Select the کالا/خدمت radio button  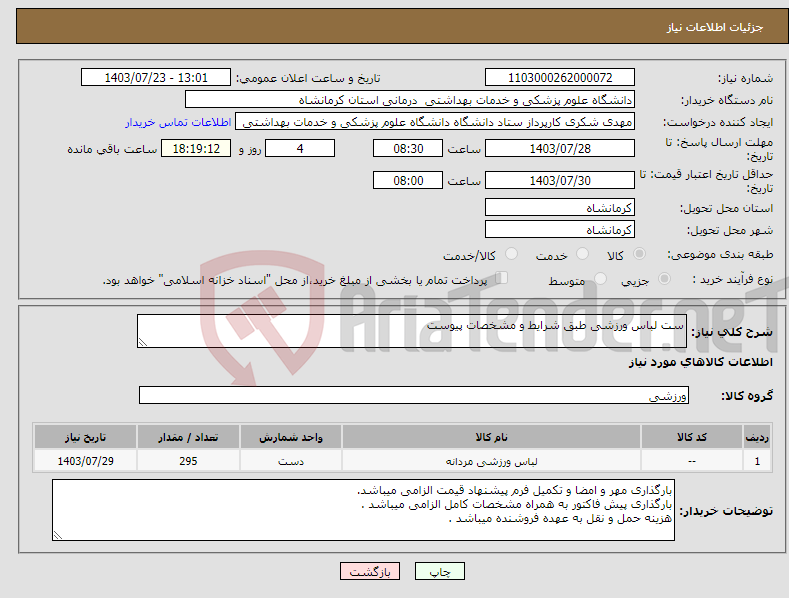[511, 254]
